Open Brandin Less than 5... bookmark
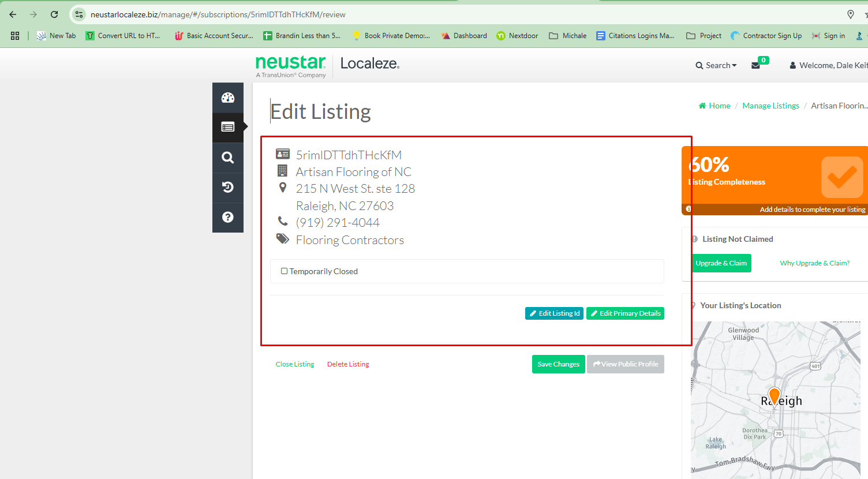The width and height of the screenshot is (868, 479). (302, 36)
